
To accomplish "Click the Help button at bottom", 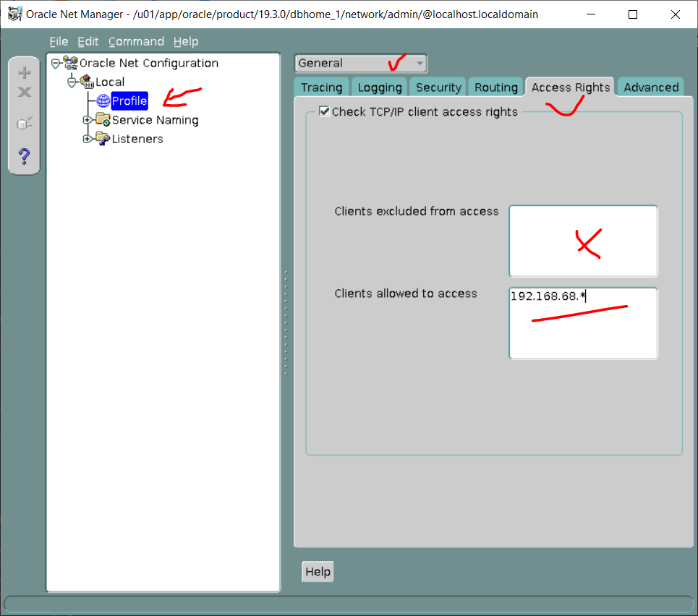I will (318, 572).
